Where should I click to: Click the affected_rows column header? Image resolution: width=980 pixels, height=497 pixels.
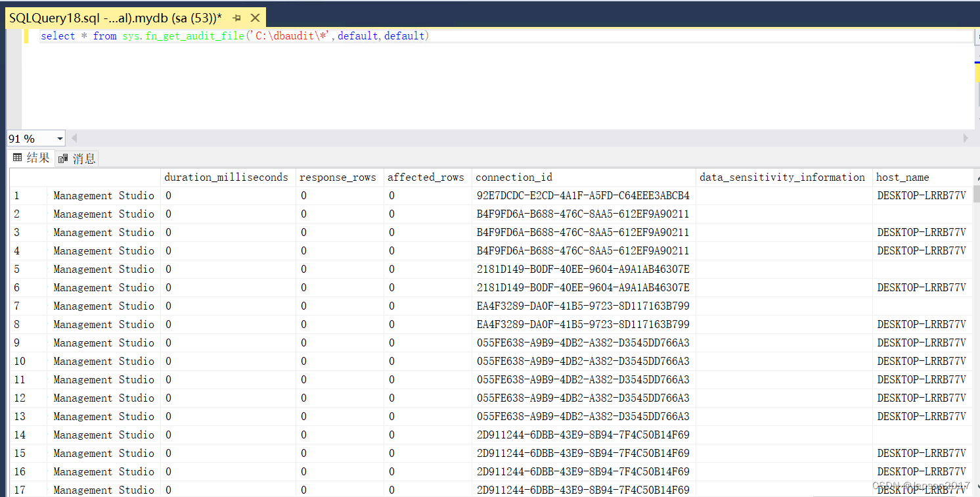pyautogui.click(x=428, y=177)
